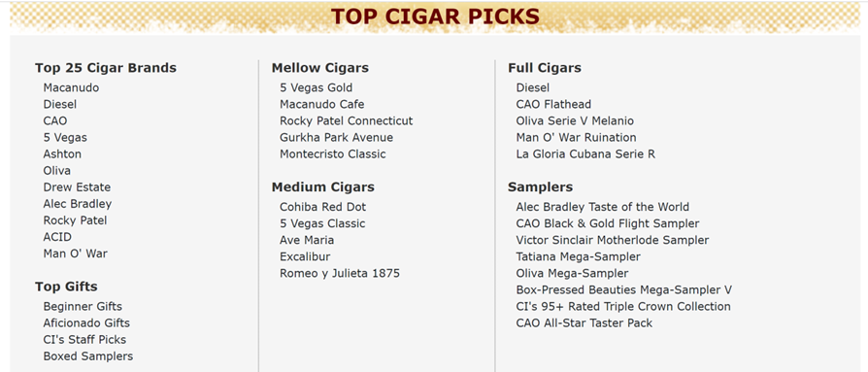The height and width of the screenshot is (372, 868).
Task: Open the Beginner Gifts link
Action: [83, 306]
